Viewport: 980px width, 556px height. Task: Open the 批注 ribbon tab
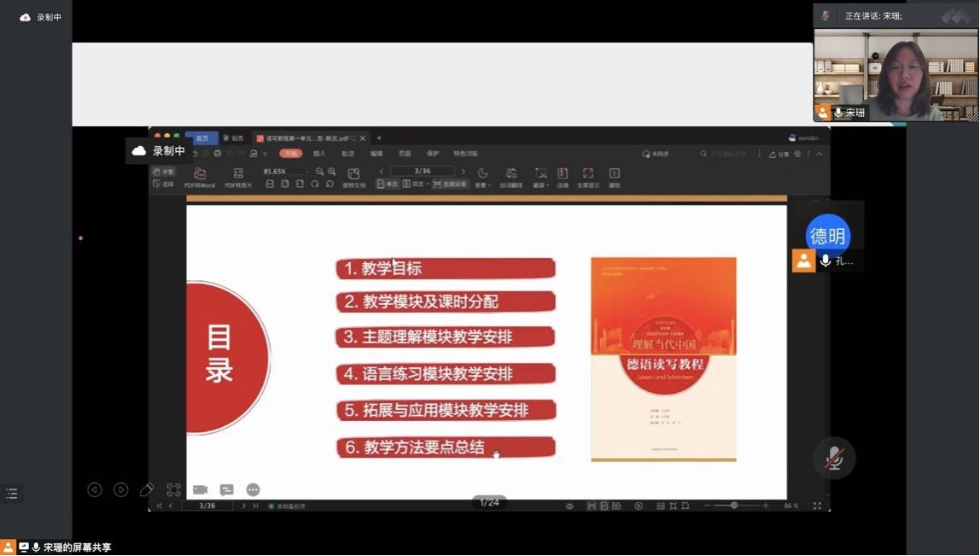point(347,154)
